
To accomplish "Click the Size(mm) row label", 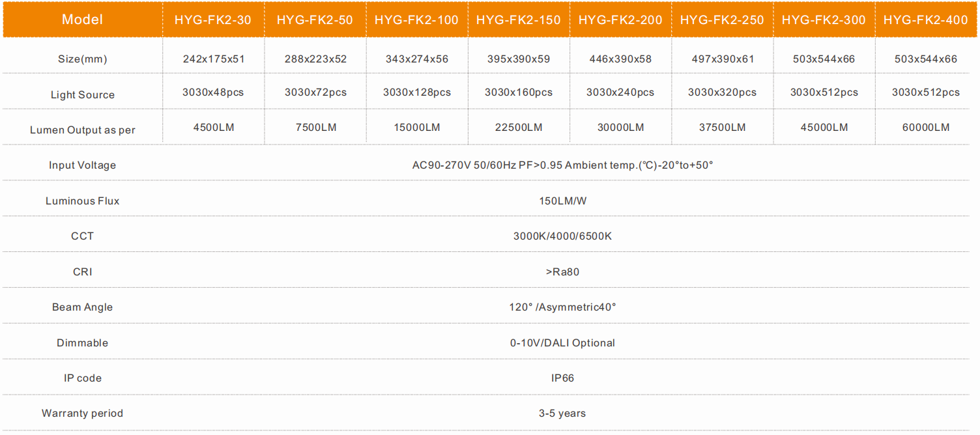I will [x=82, y=59].
